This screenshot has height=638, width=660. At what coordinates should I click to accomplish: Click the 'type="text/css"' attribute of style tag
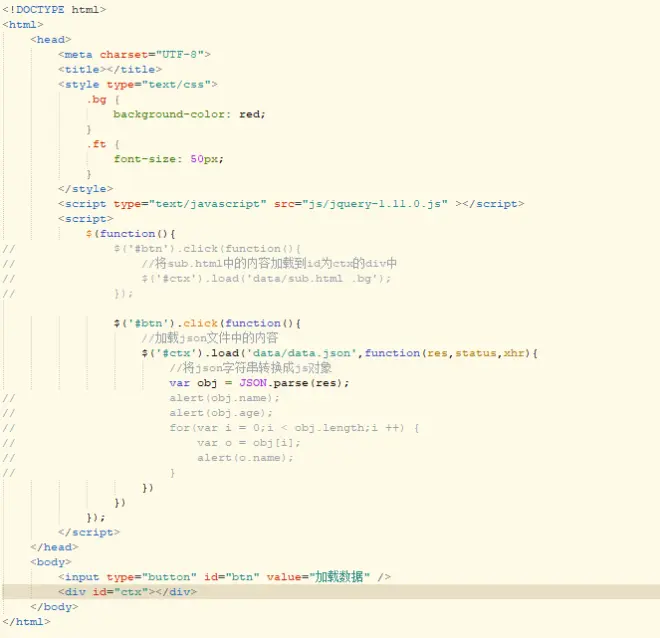pyautogui.click(x=159, y=85)
